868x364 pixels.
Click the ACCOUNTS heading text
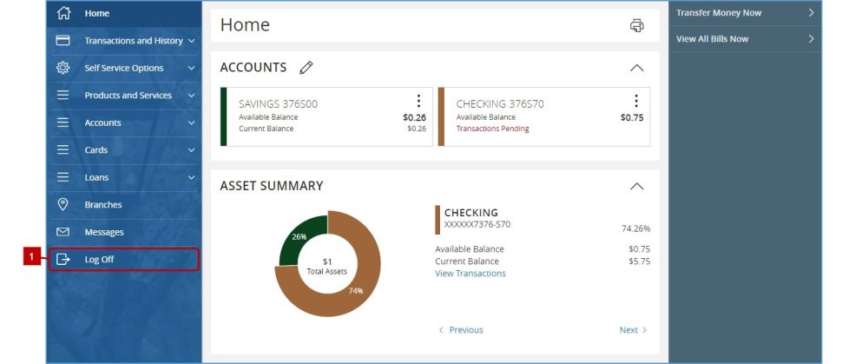tap(253, 68)
